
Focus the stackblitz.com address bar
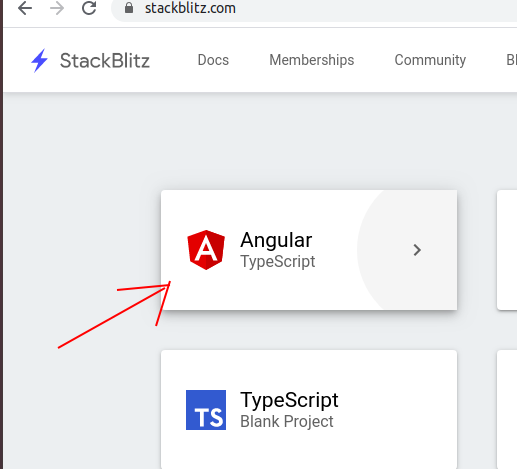[313, 9]
